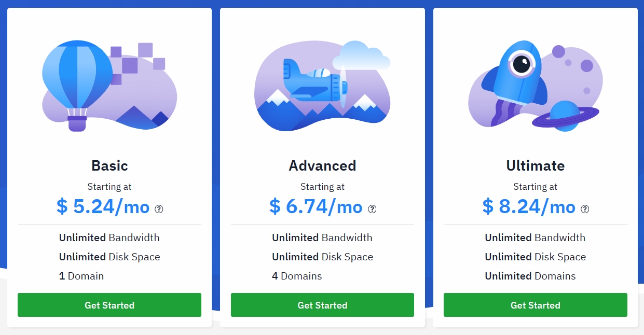
Task: Click Unlimited Domains on Ultimate plan
Action: 530,276
